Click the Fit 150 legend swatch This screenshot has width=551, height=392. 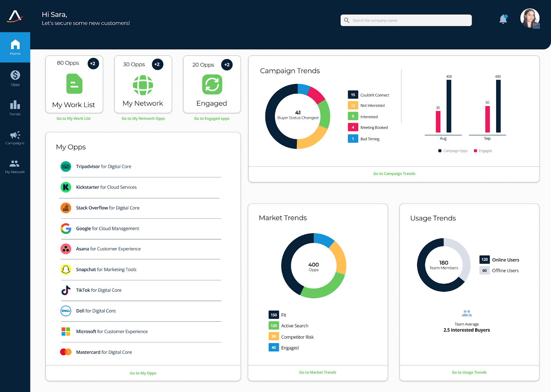pos(274,315)
